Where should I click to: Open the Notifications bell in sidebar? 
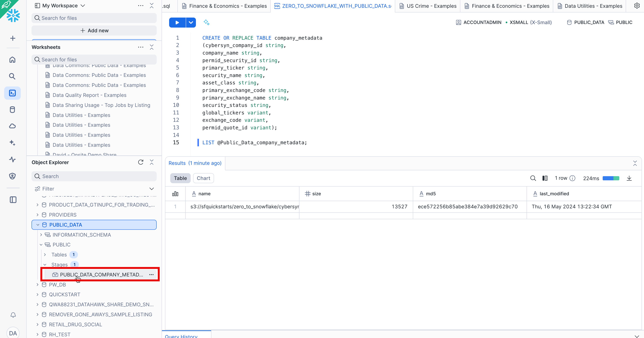click(x=13, y=315)
